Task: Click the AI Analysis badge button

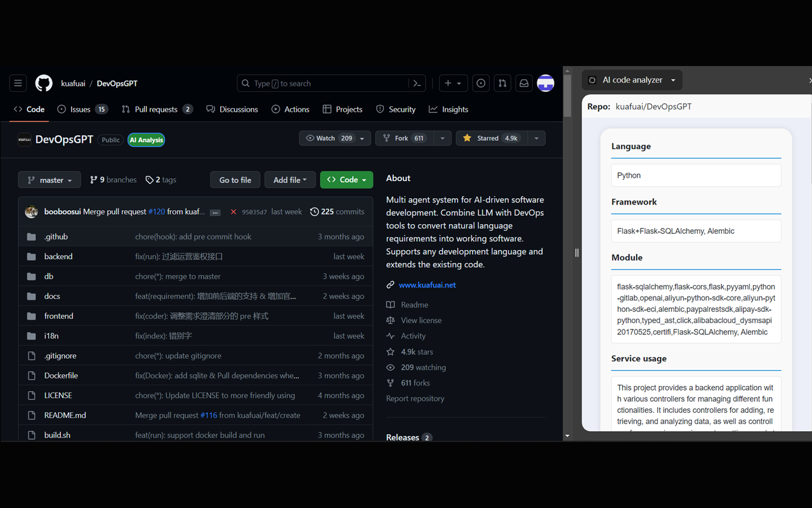Action: 147,140
